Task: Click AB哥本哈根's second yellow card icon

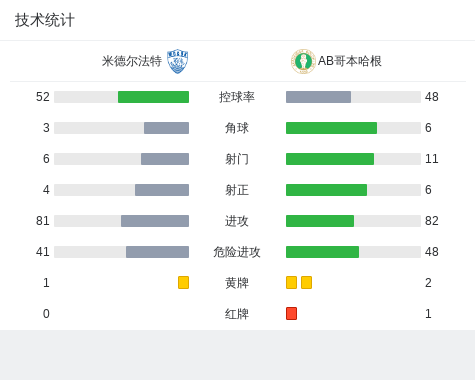Action: (x=306, y=282)
